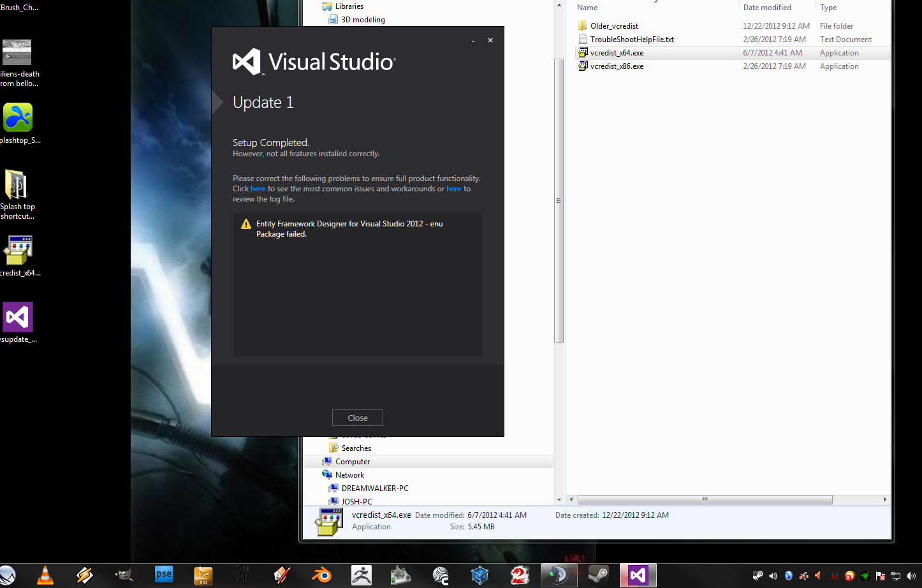The width and height of the screenshot is (922, 588).
Task: Launch Guild Wars 2 from the taskbar
Action: pos(520,575)
